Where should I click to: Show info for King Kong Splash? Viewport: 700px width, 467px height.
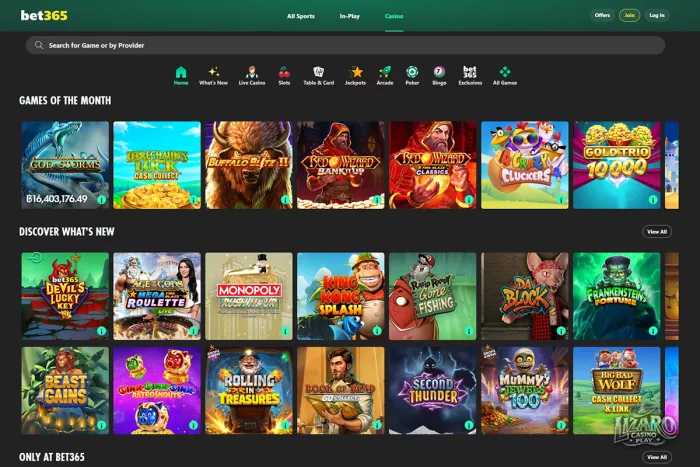click(x=377, y=331)
